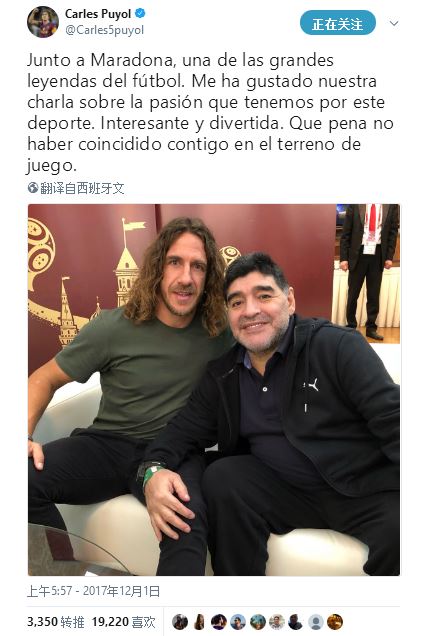The width and height of the screenshot is (426, 636).
Task: Open the first liker avatar
Action: [x=180, y=622]
